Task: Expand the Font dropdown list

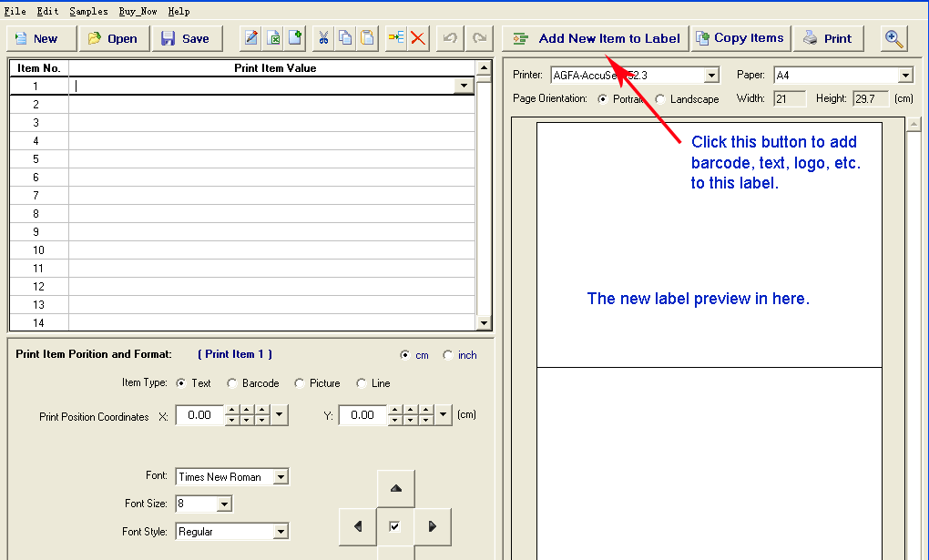Action: point(281,477)
